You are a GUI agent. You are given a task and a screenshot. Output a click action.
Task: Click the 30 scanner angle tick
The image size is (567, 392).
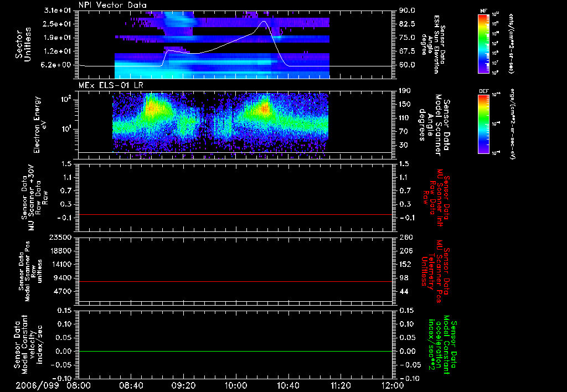403,146
